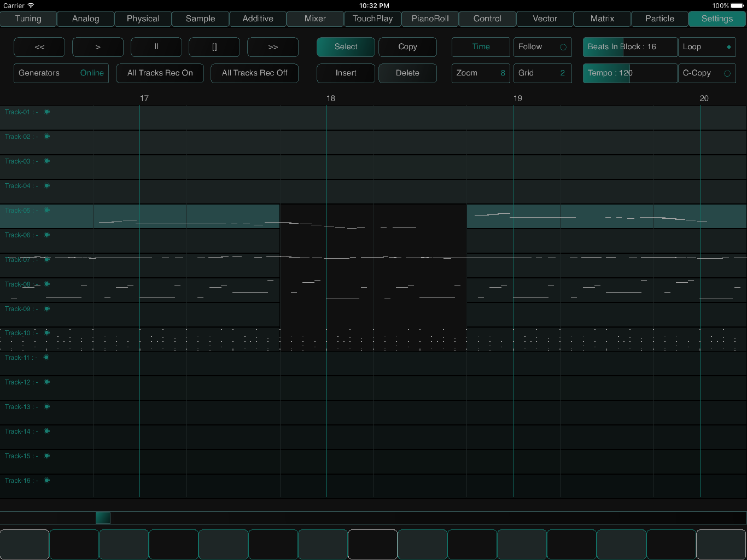The height and width of the screenshot is (560, 747).
Task: Toggle Track-14 record indicator dot
Action: pos(46,431)
